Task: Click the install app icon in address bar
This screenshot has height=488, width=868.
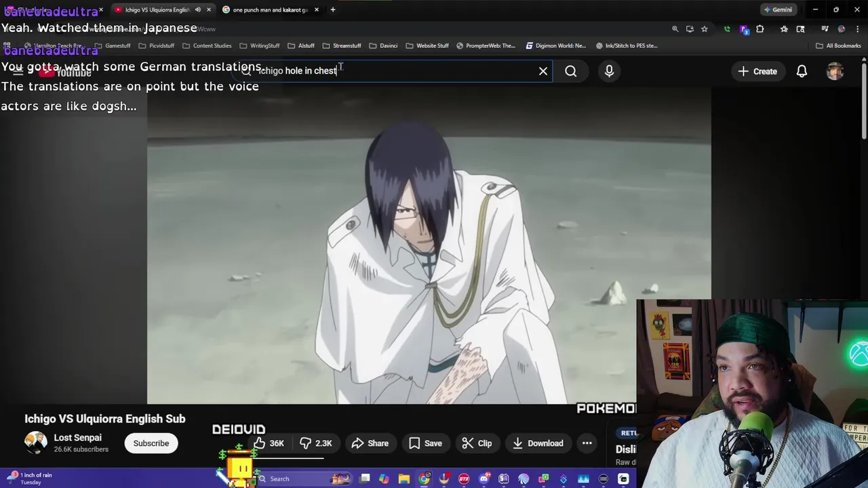Action: pos(690,29)
